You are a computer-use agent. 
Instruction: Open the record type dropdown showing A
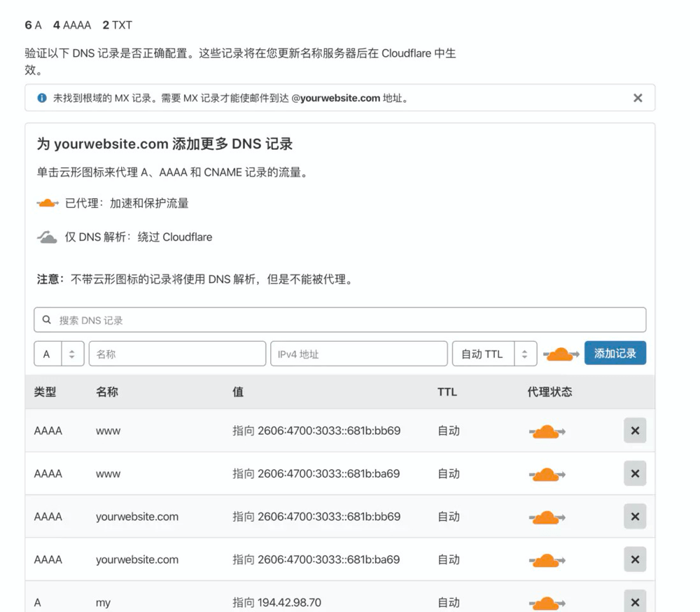click(59, 354)
